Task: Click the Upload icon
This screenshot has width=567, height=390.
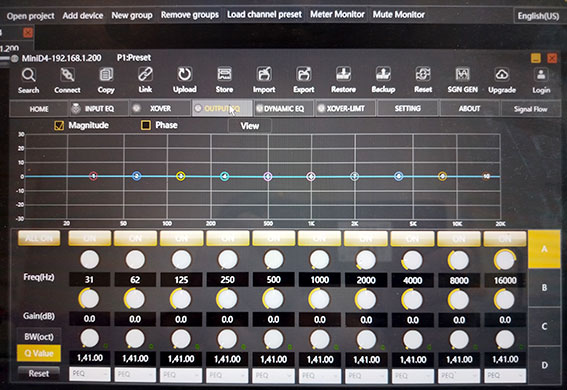Action: tap(185, 74)
